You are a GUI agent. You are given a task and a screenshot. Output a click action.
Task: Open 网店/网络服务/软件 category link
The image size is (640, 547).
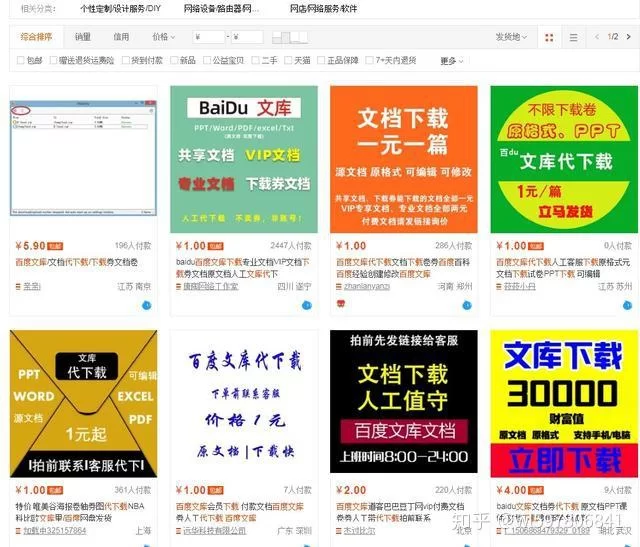pyautogui.click(x=323, y=8)
